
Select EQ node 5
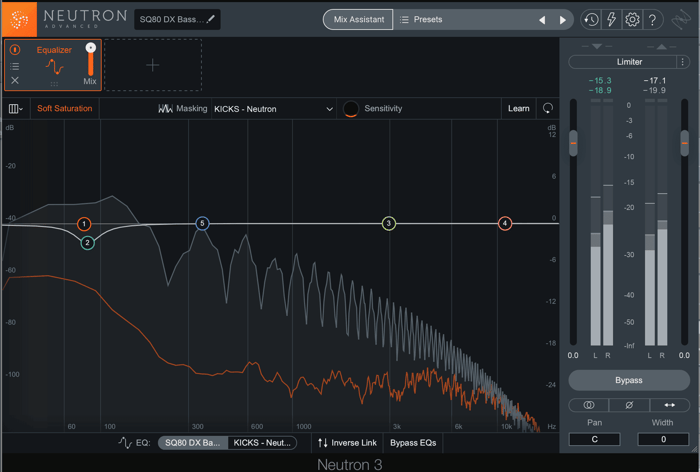click(202, 223)
